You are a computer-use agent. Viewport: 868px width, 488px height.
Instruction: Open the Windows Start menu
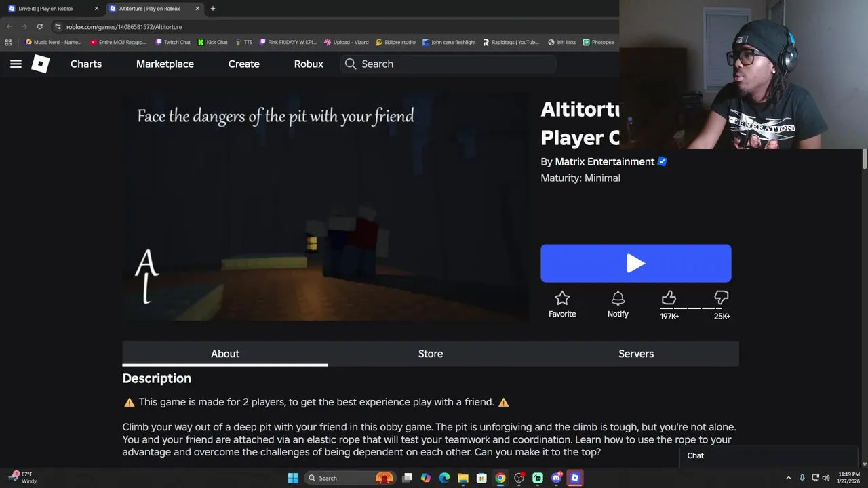[x=293, y=478]
